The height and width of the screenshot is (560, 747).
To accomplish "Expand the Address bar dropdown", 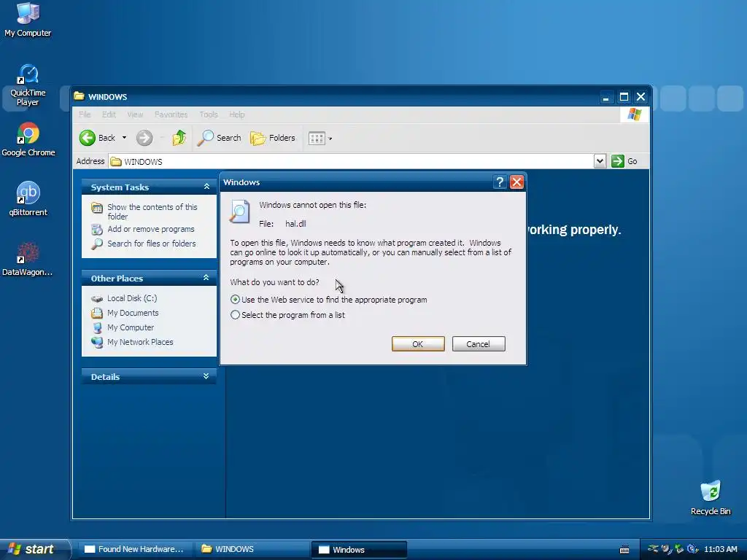I will point(600,161).
